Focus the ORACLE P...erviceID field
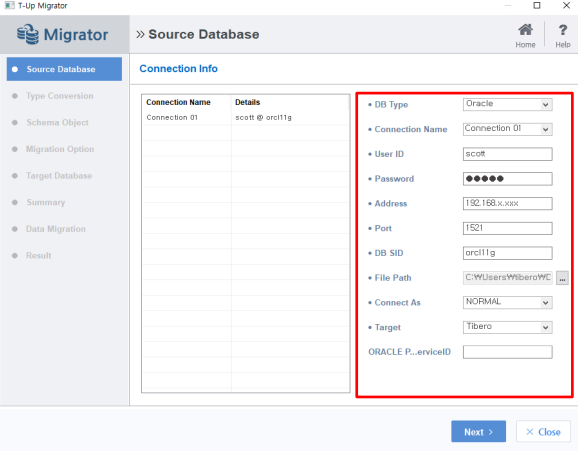This screenshot has width=578, height=451. [x=507, y=352]
